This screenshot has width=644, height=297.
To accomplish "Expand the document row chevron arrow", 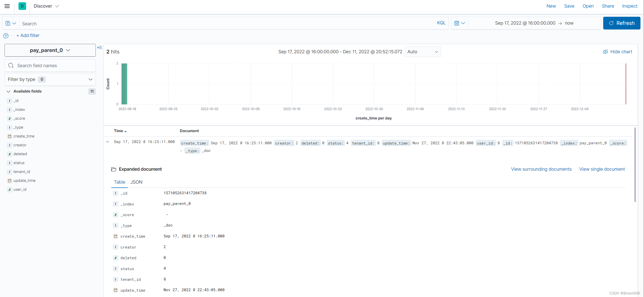I will pyautogui.click(x=108, y=142).
